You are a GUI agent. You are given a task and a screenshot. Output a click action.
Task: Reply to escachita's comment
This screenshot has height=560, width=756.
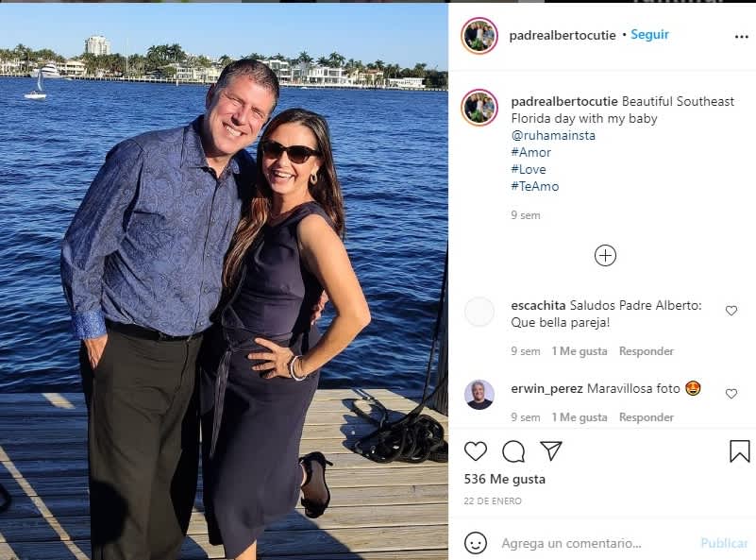coord(646,351)
